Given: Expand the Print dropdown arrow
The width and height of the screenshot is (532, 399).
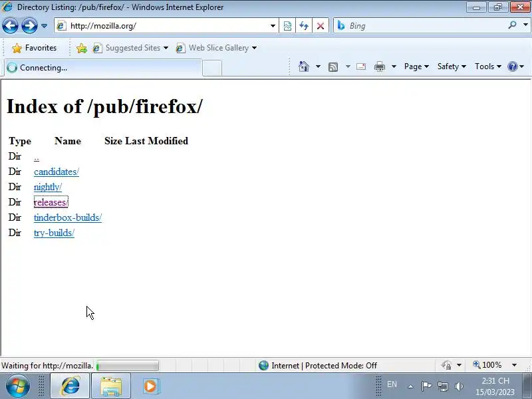Looking at the screenshot, I should pos(394,66).
